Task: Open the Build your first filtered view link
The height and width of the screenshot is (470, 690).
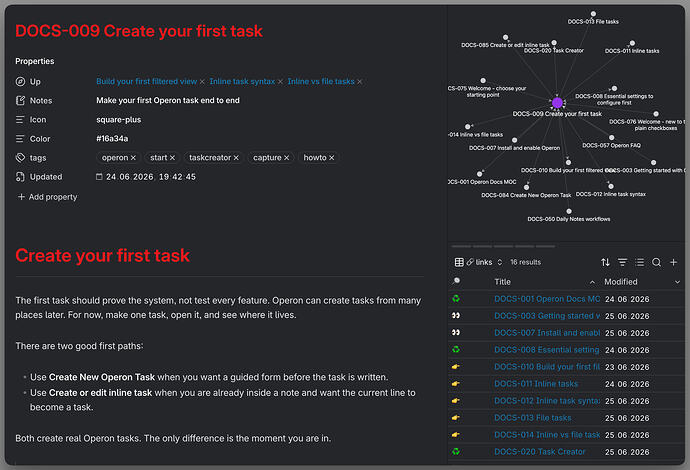Action: (147, 81)
